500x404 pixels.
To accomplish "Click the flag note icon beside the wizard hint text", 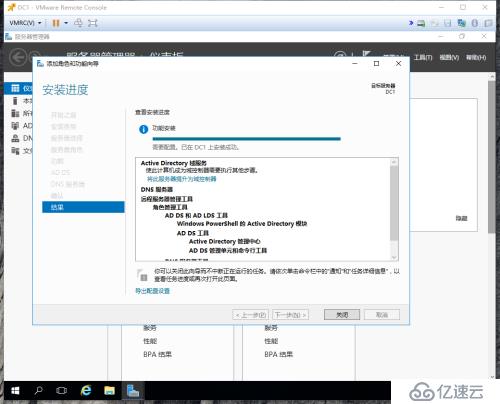I will coord(142,275).
